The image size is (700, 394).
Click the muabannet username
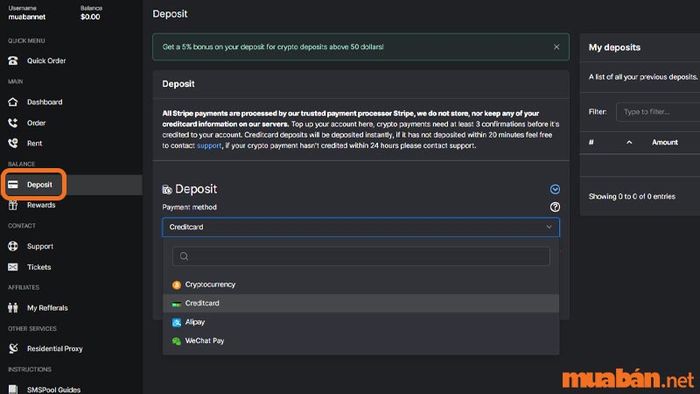(x=27, y=17)
